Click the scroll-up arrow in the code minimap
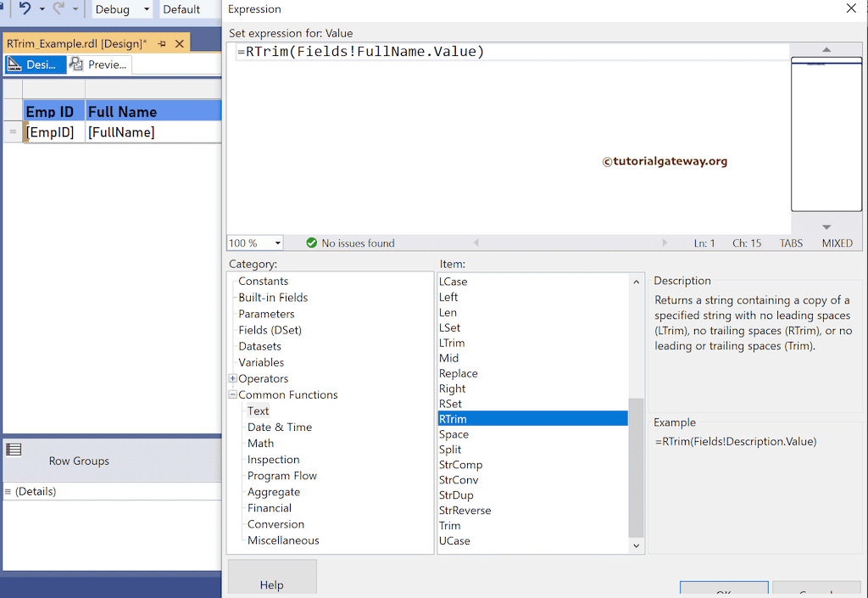 (x=826, y=48)
